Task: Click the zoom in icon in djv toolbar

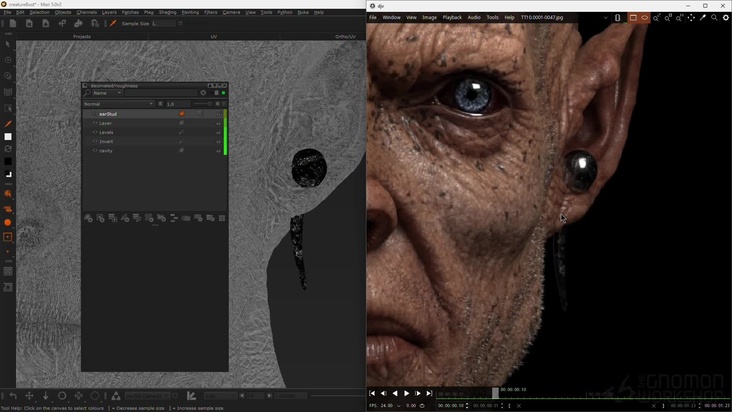Action: tap(656, 18)
